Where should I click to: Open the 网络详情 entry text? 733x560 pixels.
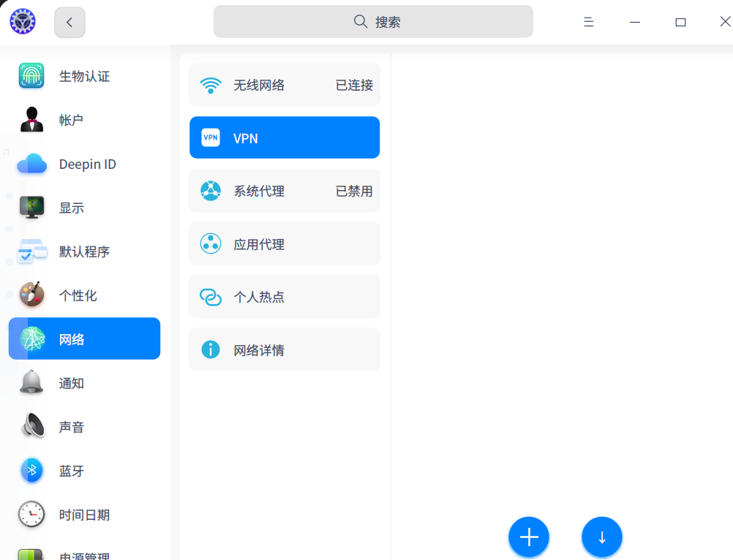[x=259, y=350]
